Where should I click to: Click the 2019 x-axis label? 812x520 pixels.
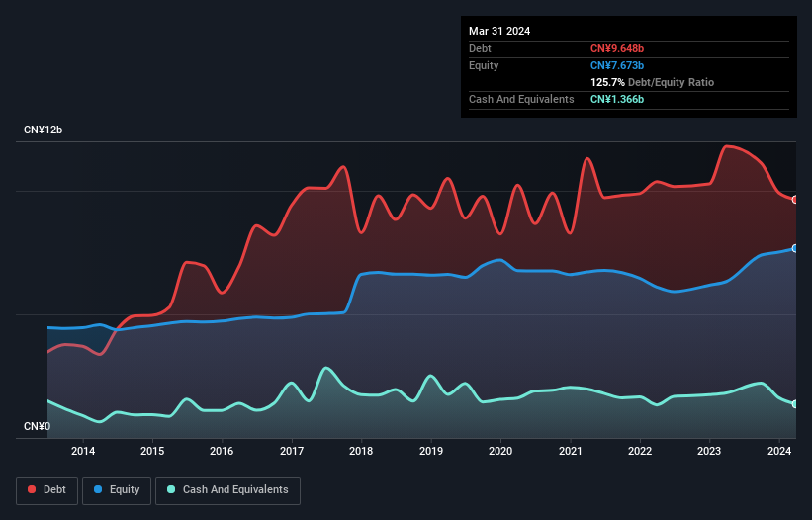pos(431,451)
